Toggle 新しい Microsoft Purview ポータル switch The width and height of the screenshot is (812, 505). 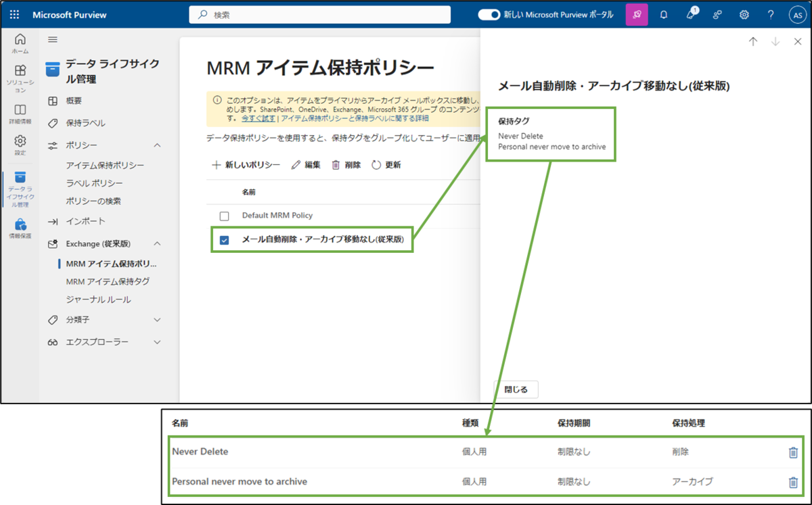coord(489,14)
